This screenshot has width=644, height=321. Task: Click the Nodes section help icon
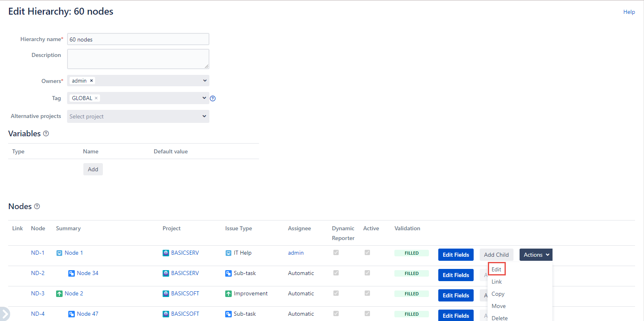[37, 206]
